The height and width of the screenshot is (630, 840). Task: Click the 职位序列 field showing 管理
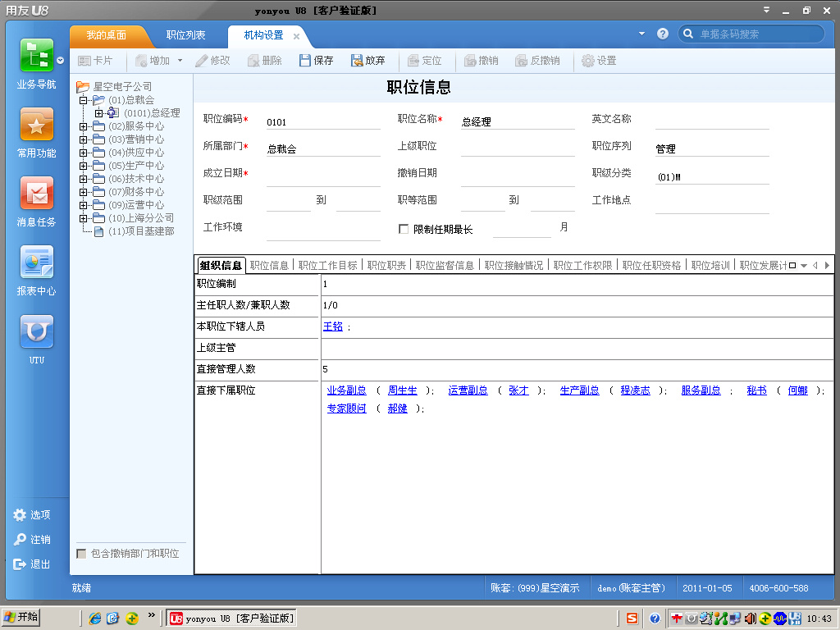click(712, 149)
